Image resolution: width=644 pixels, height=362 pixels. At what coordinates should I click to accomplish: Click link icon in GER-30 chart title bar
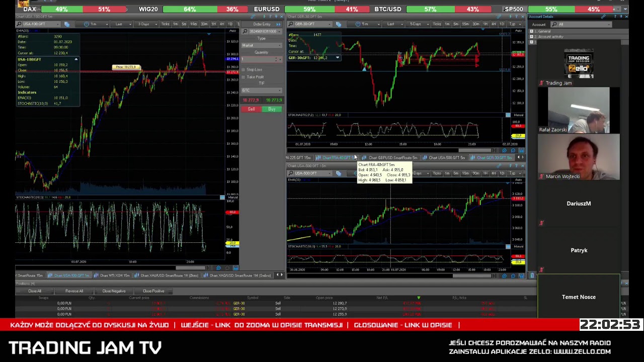point(499,17)
